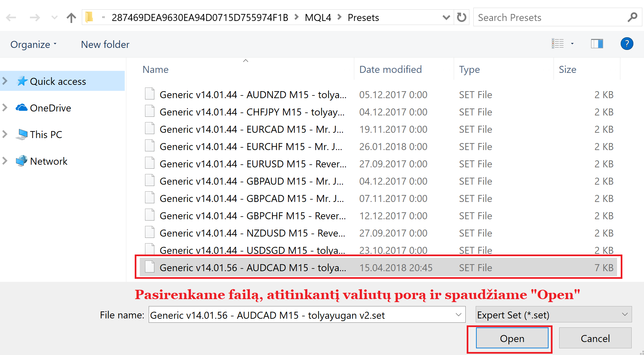644x355 pixels.
Task: Click the file icon of AUDCAD preset
Action: (150, 267)
